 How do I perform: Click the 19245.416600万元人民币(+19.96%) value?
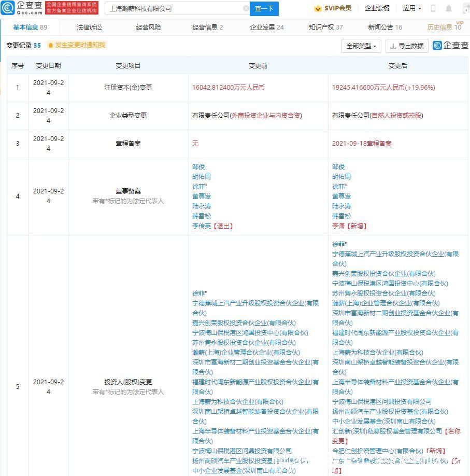(383, 88)
